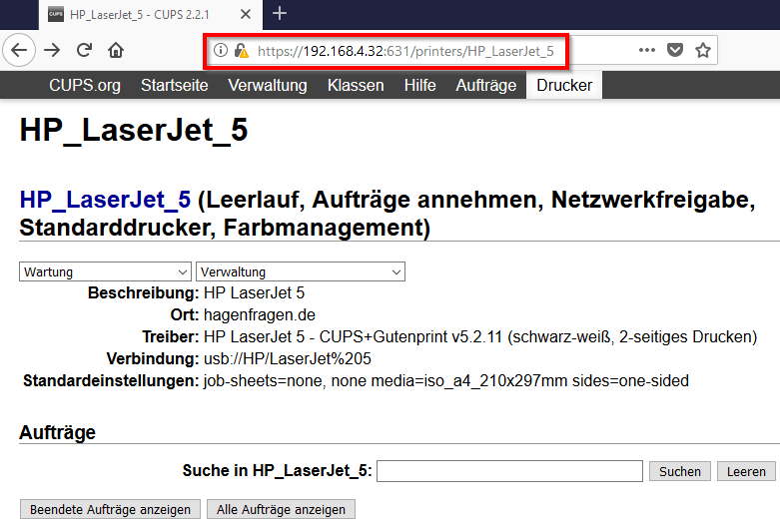Click the large HP_LaserJet_5 page title
The width and height of the screenshot is (780, 532).
click(x=133, y=131)
